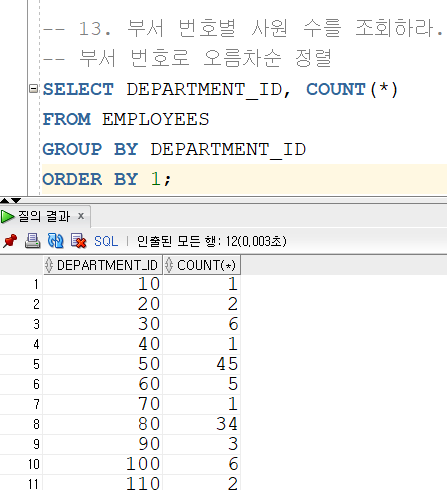The image size is (447, 490).
Task: Select row number 10 header
Action: click(21, 464)
